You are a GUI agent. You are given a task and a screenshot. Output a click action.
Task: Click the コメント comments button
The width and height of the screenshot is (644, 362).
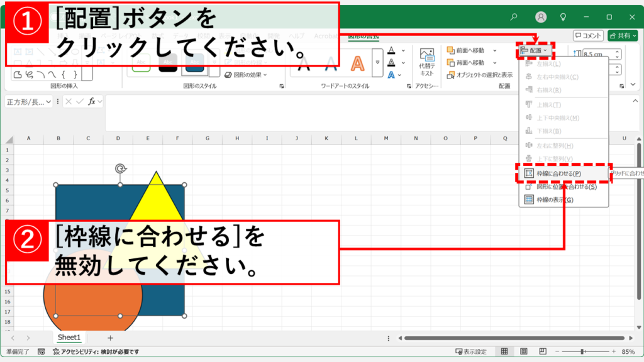click(588, 36)
